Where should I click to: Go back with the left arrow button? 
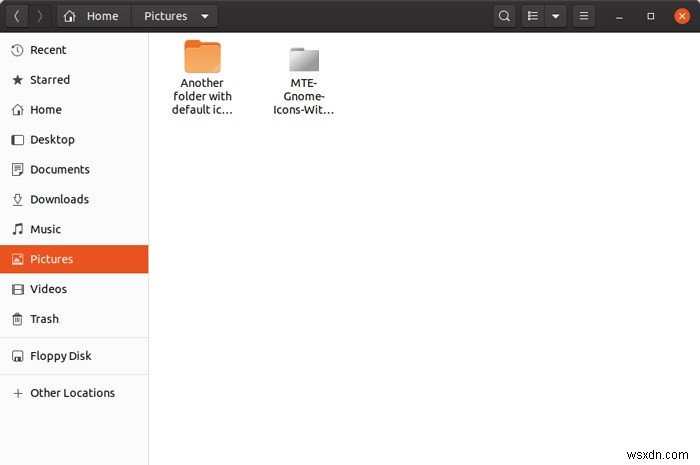tap(17, 16)
